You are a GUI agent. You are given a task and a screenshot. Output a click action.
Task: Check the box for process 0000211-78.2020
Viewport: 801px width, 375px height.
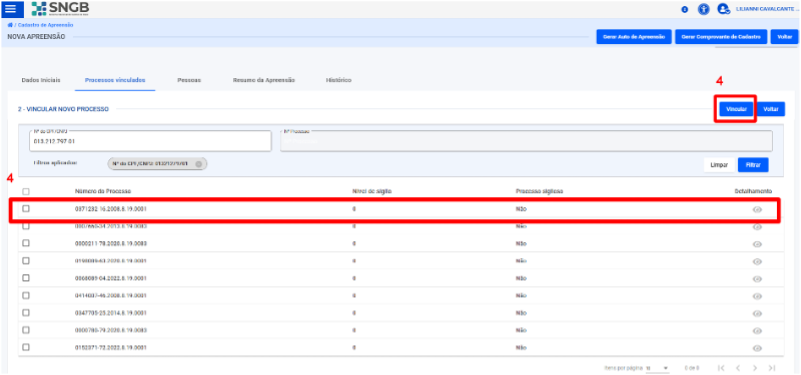click(26, 243)
